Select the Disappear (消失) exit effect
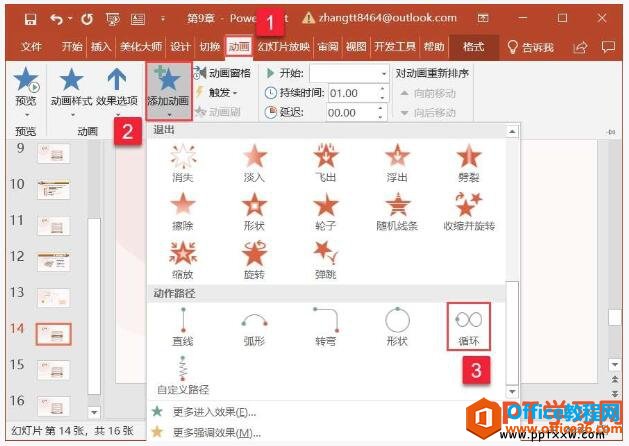The height and width of the screenshot is (446, 629). tap(183, 163)
